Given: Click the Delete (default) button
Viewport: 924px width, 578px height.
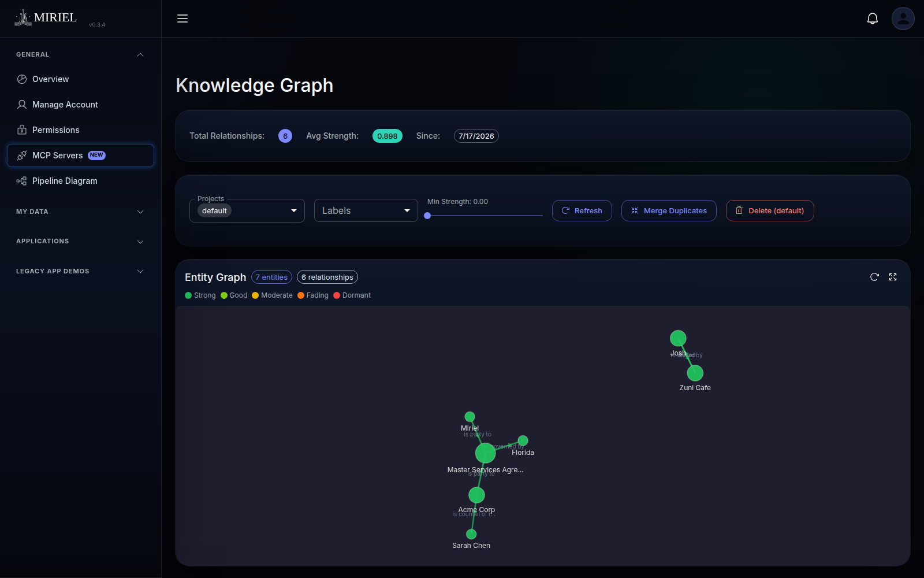Looking at the screenshot, I should [x=770, y=210].
